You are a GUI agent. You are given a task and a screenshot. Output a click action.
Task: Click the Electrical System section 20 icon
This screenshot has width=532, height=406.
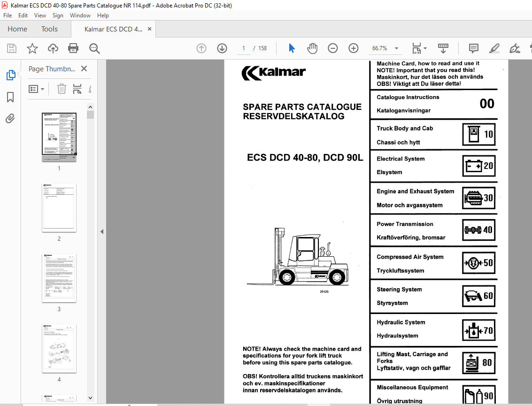(x=479, y=166)
